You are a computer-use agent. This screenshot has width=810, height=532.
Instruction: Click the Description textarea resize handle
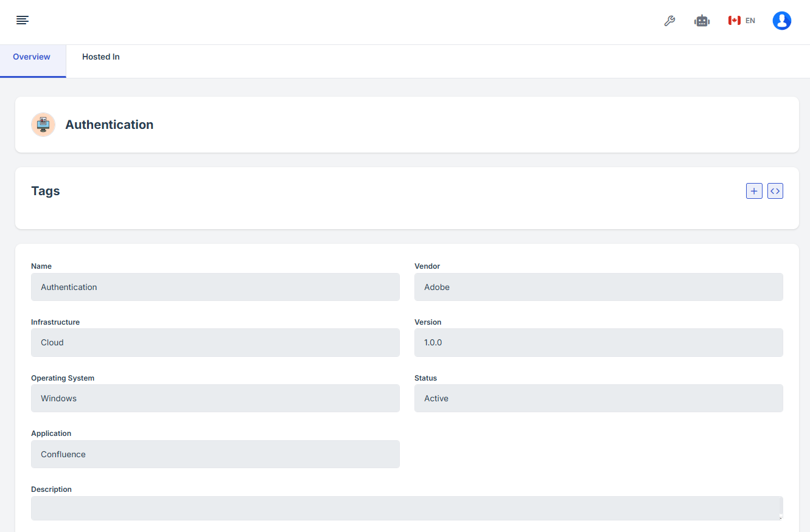(780, 517)
